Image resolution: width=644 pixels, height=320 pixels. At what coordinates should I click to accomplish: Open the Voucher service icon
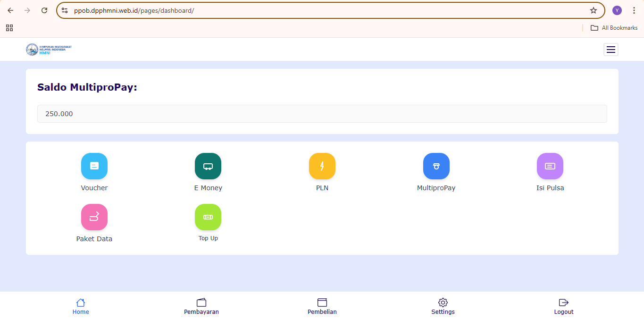94,166
